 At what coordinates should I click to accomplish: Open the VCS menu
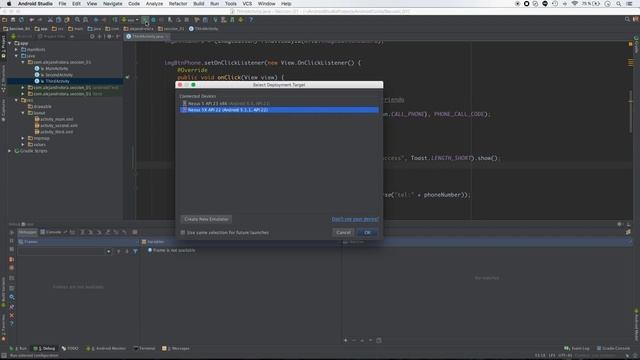click(x=247, y=4)
